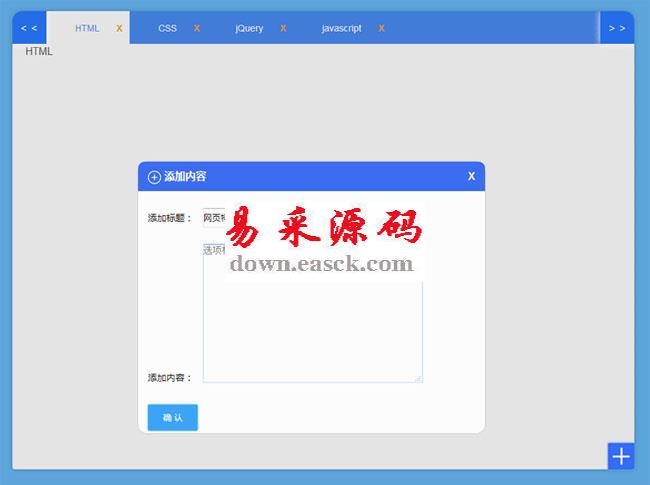Switch to the CSS tab
Image resolution: width=650 pixels, height=485 pixels.
click(x=167, y=28)
